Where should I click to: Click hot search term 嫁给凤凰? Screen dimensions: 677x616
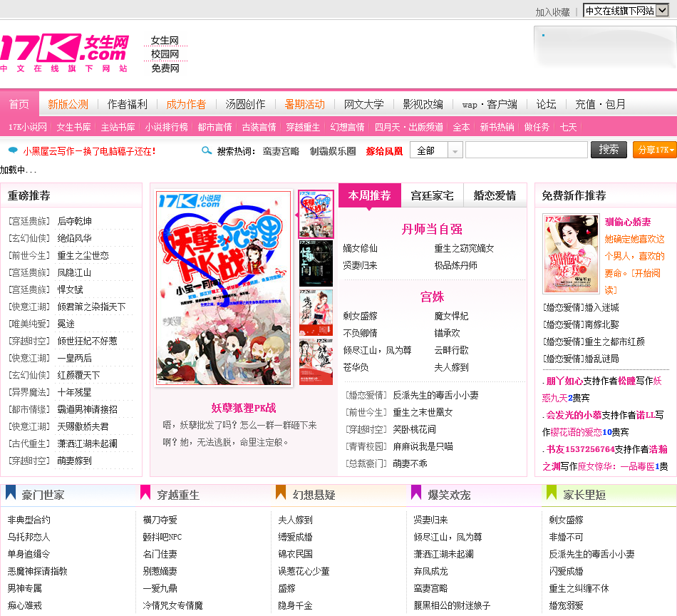click(x=384, y=151)
